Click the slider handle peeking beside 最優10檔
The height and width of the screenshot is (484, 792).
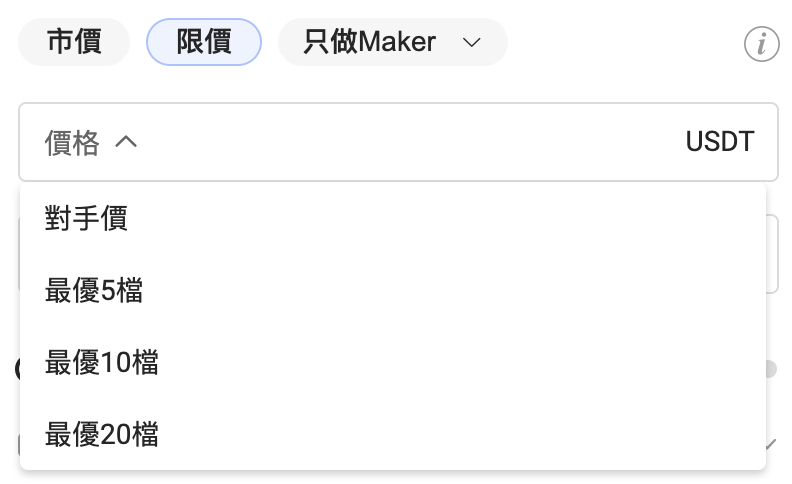[18, 369]
